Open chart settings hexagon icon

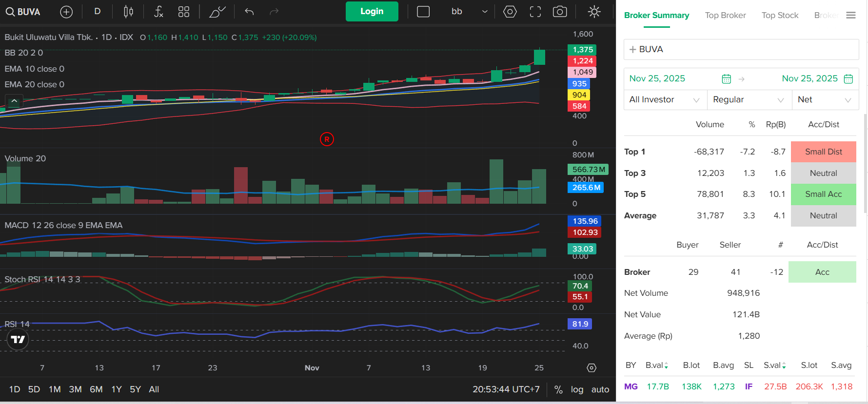pyautogui.click(x=510, y=12)
